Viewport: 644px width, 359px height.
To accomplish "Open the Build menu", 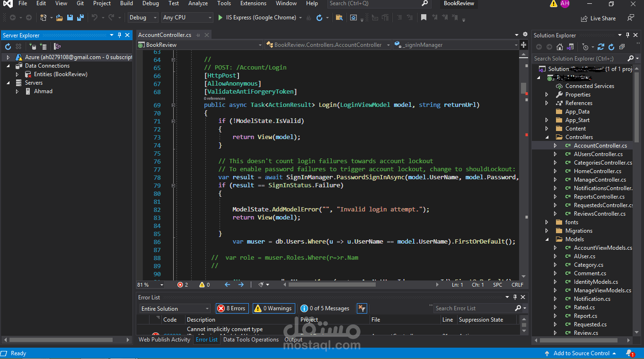I will point(126,3).
